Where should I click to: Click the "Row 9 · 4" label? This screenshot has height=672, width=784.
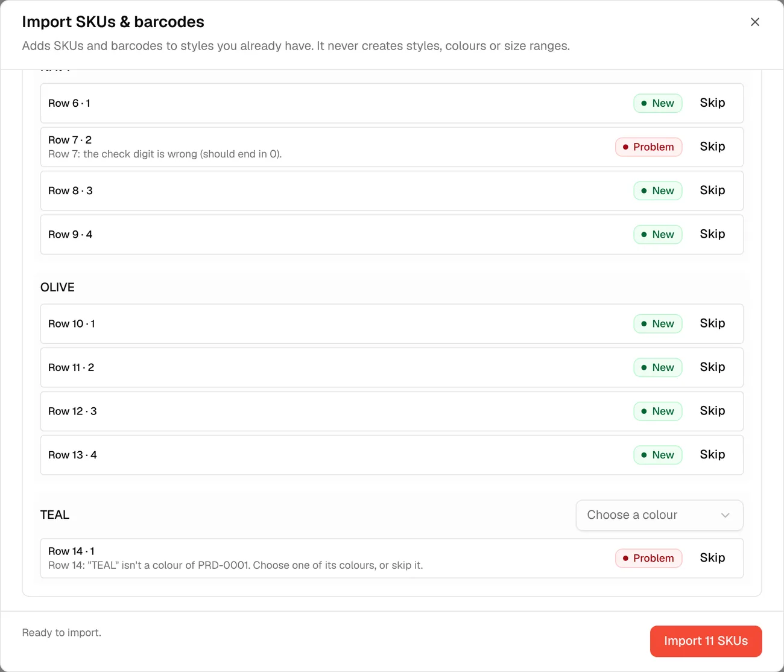pyautogui.click(x=71, y=235)
